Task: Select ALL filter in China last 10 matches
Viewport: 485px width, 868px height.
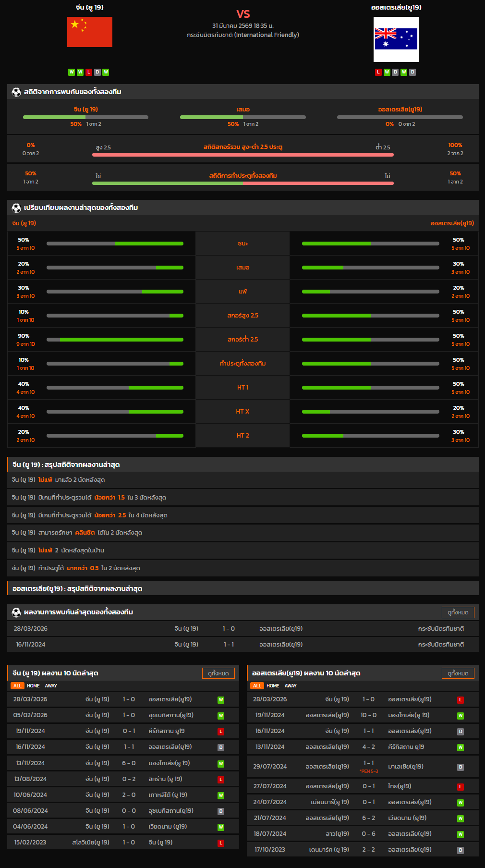Action: point(17,686)
